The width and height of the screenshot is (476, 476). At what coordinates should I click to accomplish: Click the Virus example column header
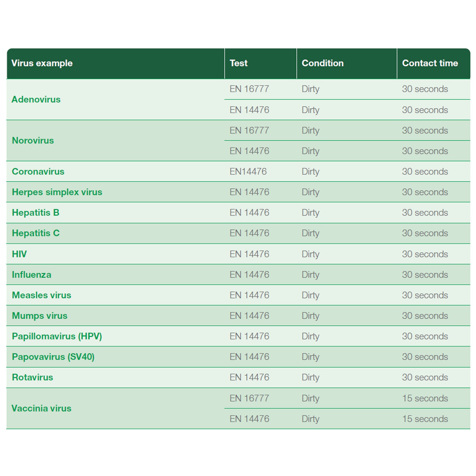pyautogui.click(x=42, y=63)
